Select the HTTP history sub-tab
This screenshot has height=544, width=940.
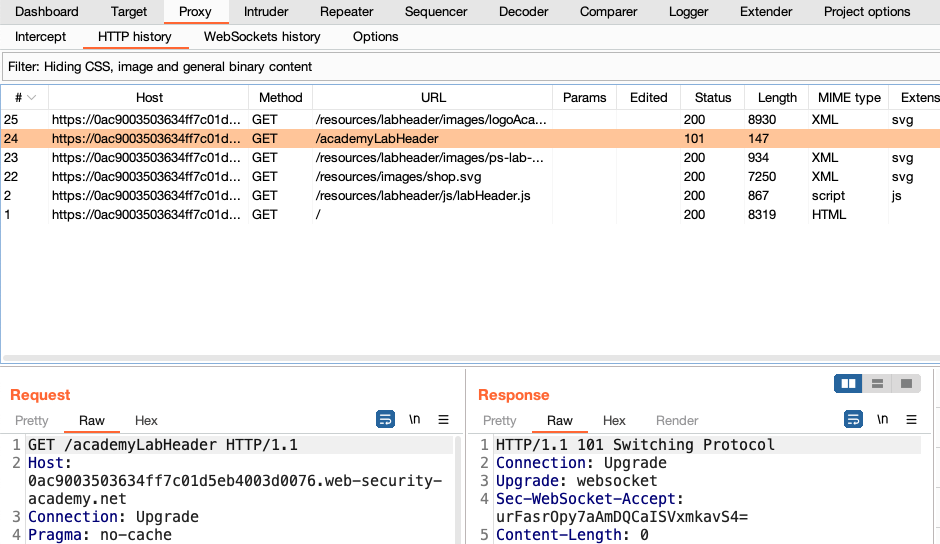(135, 37)
